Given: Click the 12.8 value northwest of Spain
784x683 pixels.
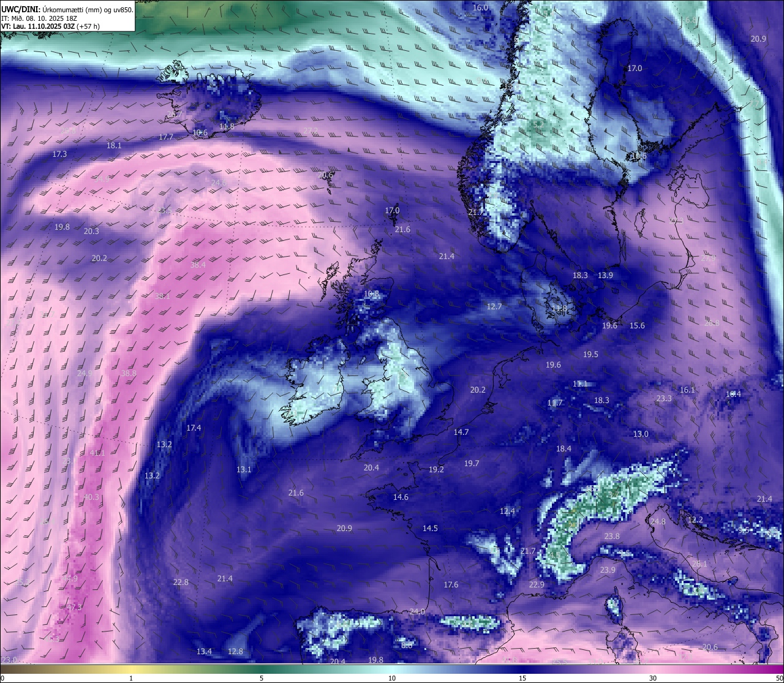Looking at the screenshot, I should (235, 651).
